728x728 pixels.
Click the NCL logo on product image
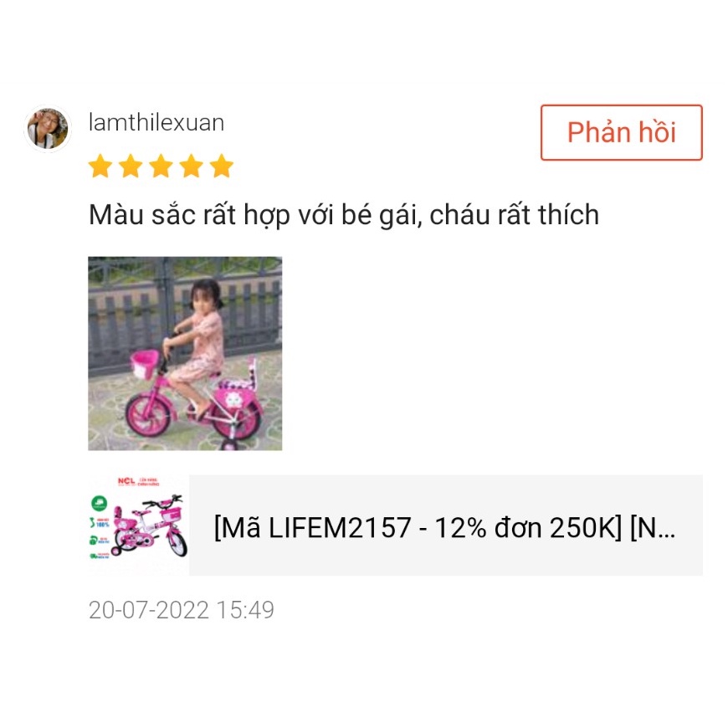[x=126, y=481]
